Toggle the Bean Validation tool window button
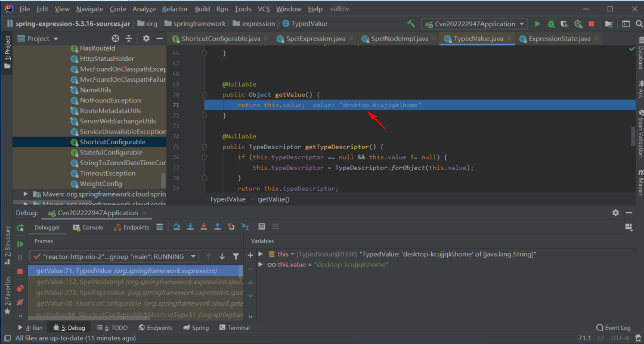 click(x=640, y=134)
